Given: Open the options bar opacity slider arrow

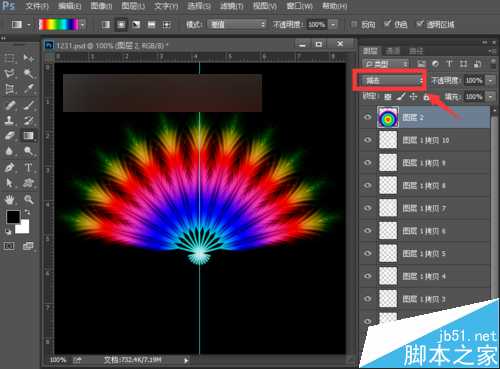Looking at the screenshot, I should pos(333,25).
